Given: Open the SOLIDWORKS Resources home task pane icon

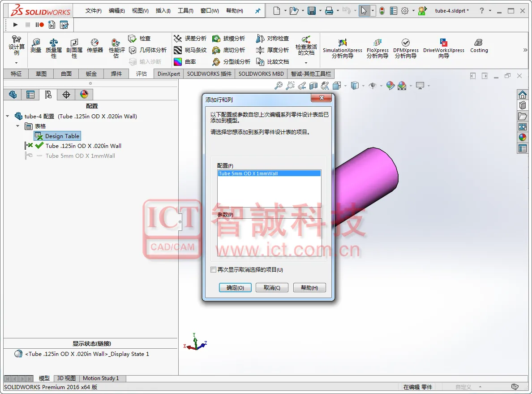Looking at the screenshot, I should [x=523, y=95].
